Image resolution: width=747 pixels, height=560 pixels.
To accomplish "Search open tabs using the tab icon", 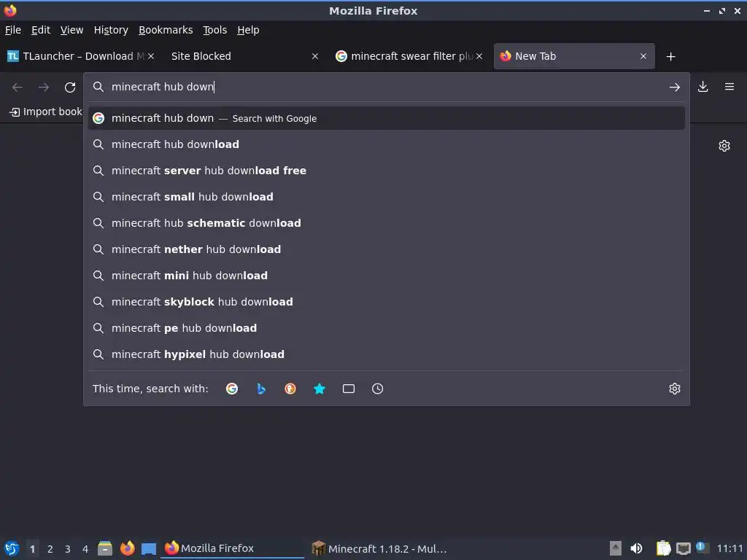I will pyautogui.click(x=348, y=389).
